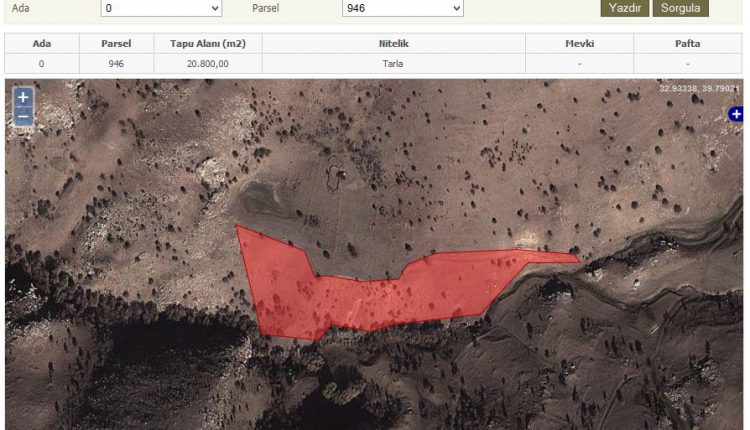This screenshot has height=430, width=750.
Task: Select the 20.800,00 area cell
Action: [x=209, y=63]
